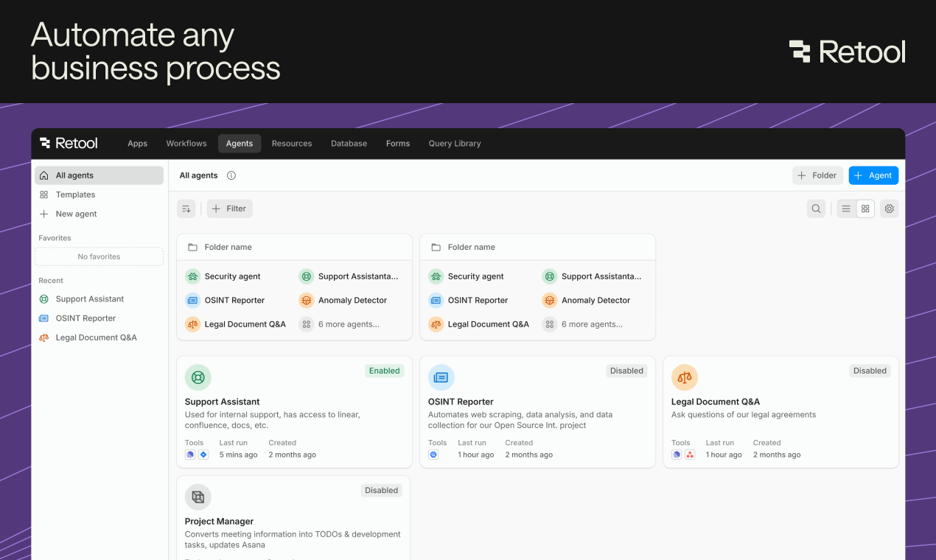Click the plus icon beside New agent
This screenshot has width=936, height=560.
click(43, 214)
